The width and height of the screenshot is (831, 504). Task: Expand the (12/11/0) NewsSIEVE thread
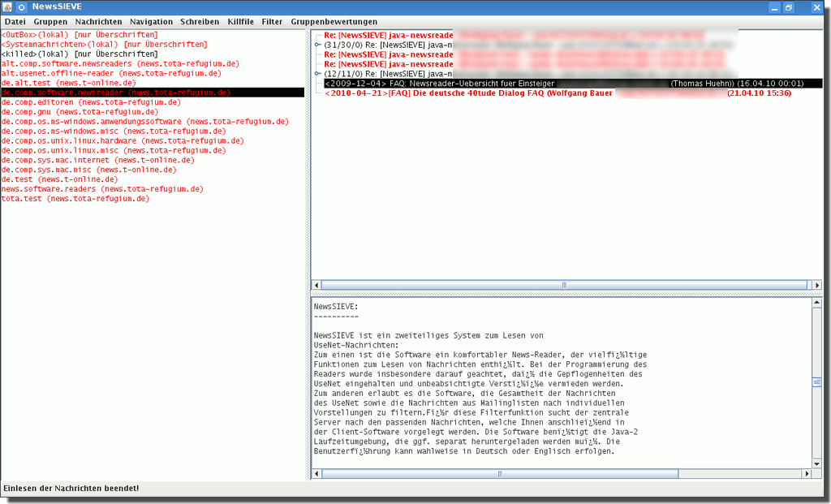318,74
